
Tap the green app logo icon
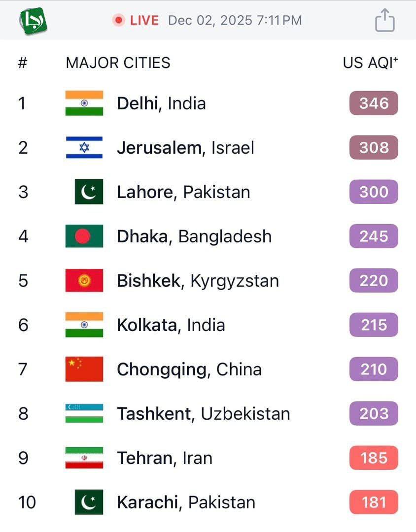33,21
